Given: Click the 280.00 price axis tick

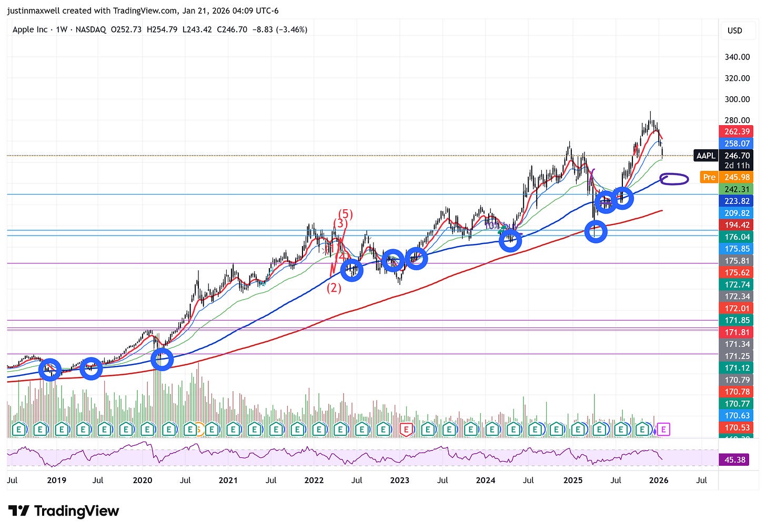Looking at the screenshot, I should 737,120.
